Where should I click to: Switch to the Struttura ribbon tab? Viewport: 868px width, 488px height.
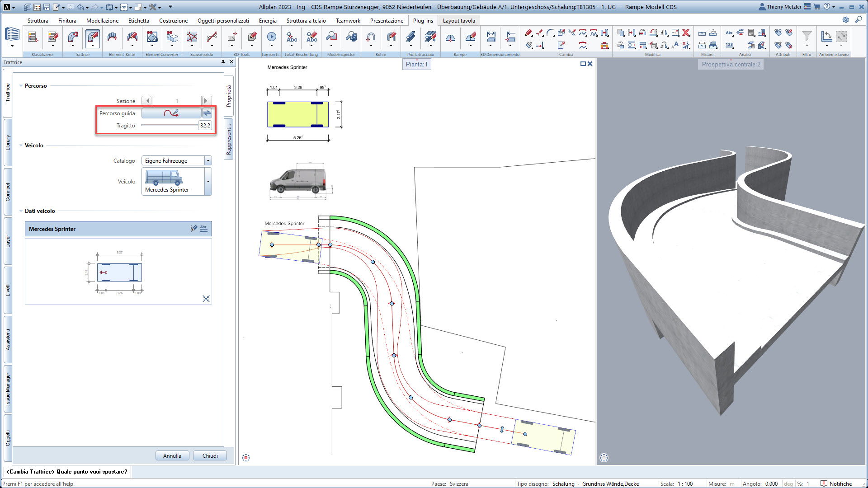[x=38, y=20]
